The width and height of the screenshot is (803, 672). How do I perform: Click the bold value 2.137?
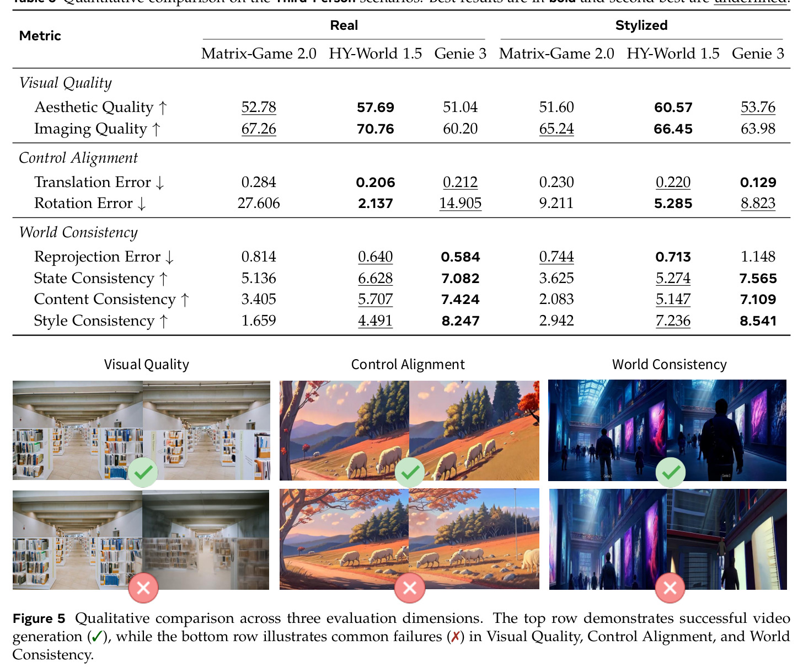(x=376, y=203)
